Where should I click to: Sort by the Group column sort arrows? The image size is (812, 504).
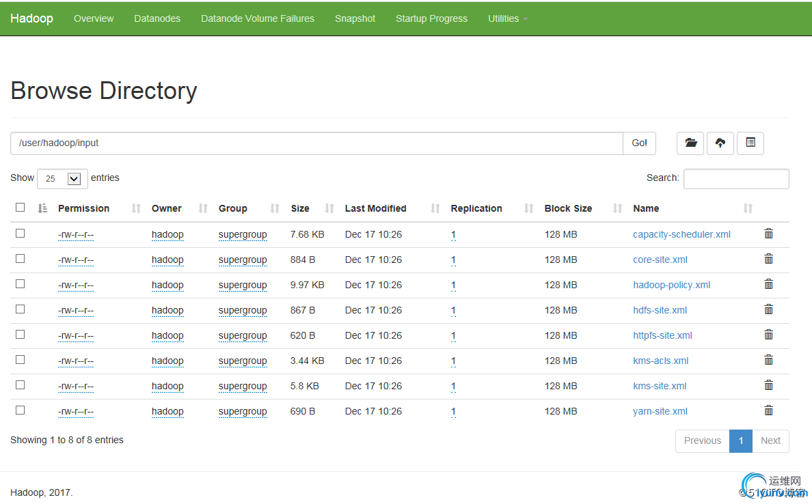point(275,208)
